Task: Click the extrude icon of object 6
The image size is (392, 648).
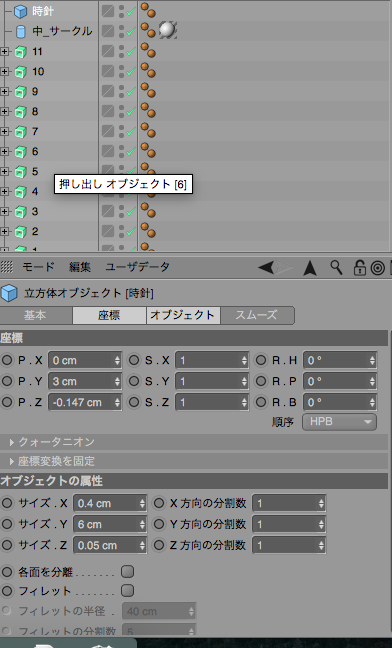Action: (21, 152)
